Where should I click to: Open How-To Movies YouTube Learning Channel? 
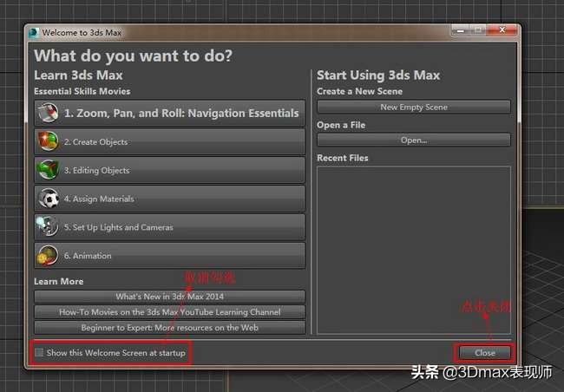click(x=170, y=312)
